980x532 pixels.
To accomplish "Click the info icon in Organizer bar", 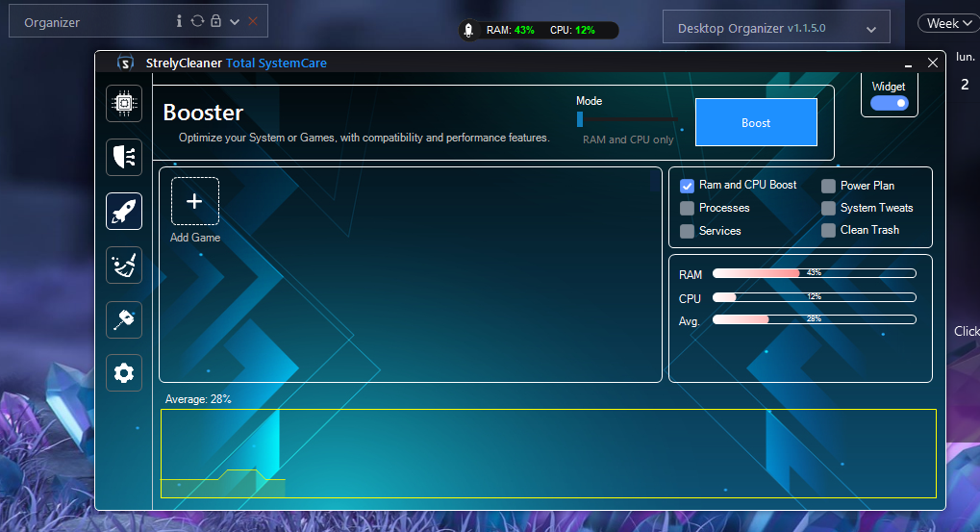I will (x=179, y=21).
